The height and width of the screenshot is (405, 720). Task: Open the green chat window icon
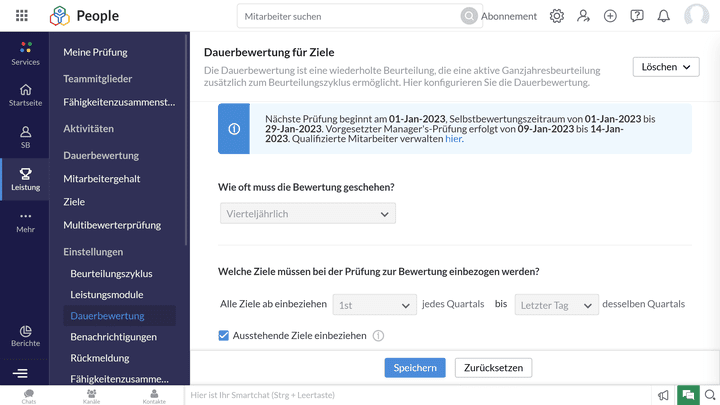click(x=688, y=395)
